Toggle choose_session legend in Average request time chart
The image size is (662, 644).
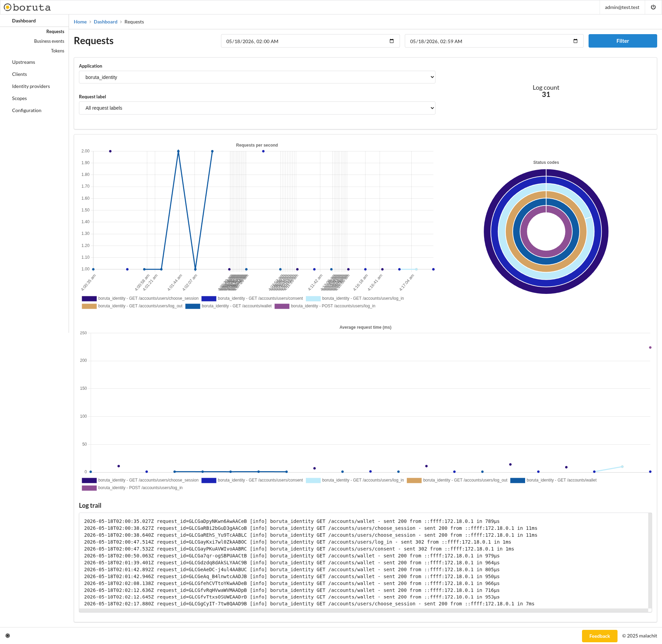[140, 480]
